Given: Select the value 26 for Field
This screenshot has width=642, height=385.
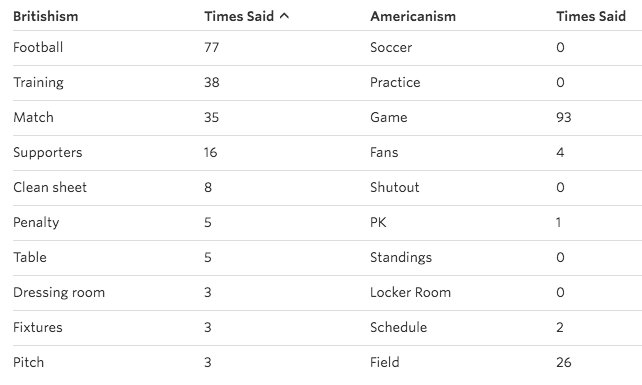Looking at the screenshot, I should (563, 362).
